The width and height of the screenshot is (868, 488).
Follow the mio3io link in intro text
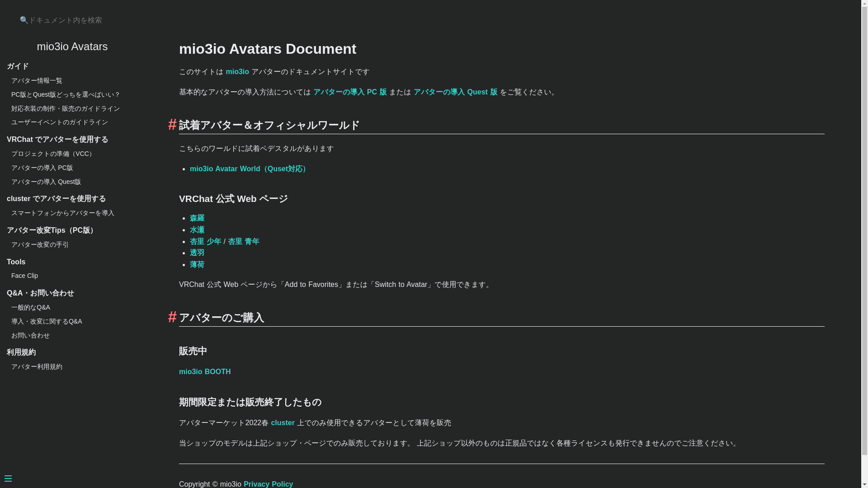tap(237, 72)
